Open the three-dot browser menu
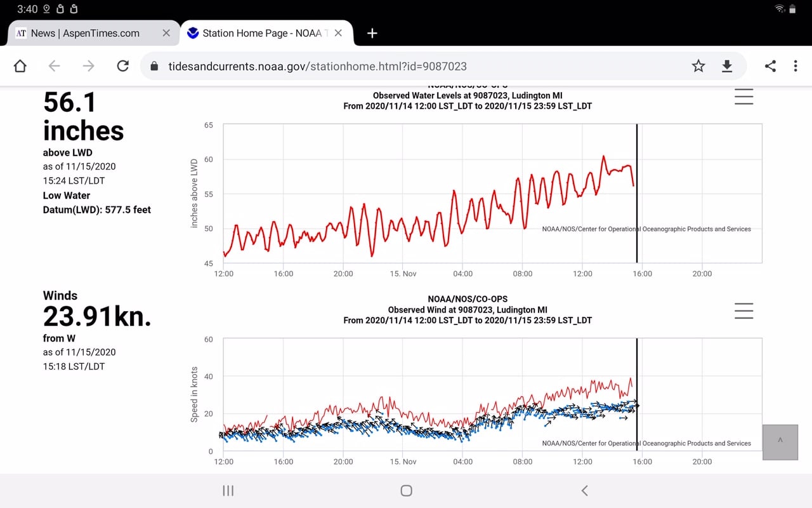 796,66
